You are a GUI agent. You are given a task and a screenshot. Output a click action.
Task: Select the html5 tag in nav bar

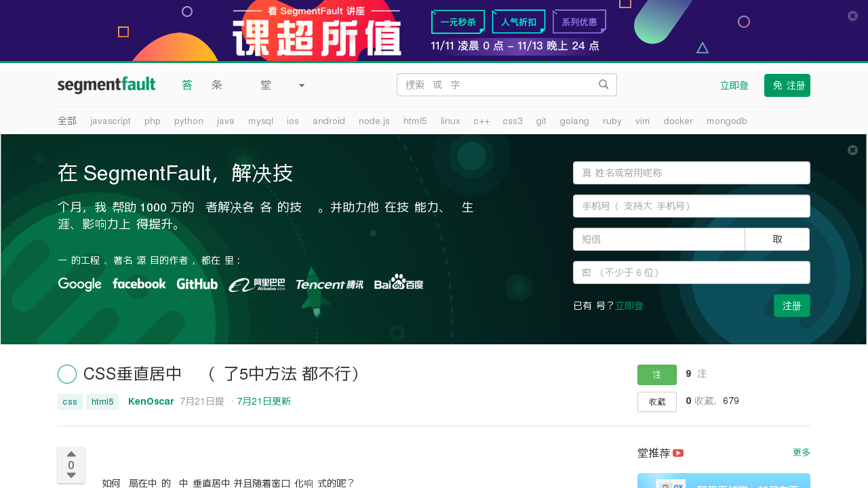click(415, 121)
